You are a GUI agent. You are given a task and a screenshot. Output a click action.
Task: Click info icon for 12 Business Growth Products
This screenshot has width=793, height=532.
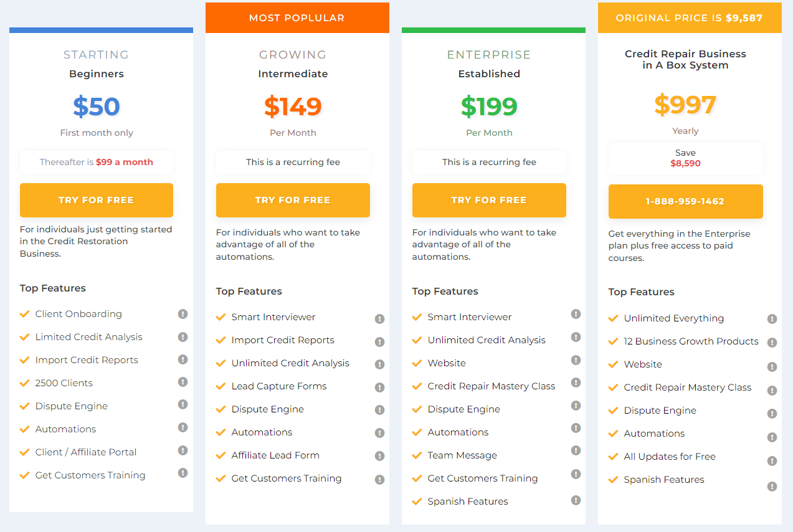pyautogui.click(x=772, y=343)
